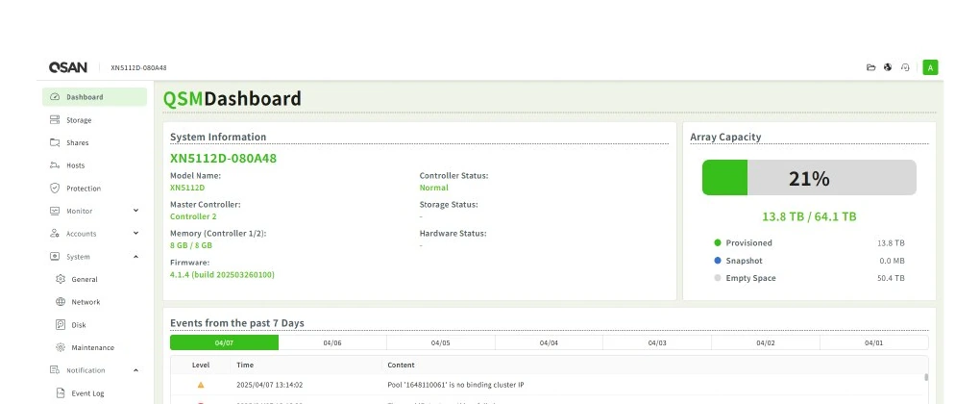Click the Protection shield icon
The height and width of the screenshot is (404, 980).
pyautogui.click(x=55, y=189)
